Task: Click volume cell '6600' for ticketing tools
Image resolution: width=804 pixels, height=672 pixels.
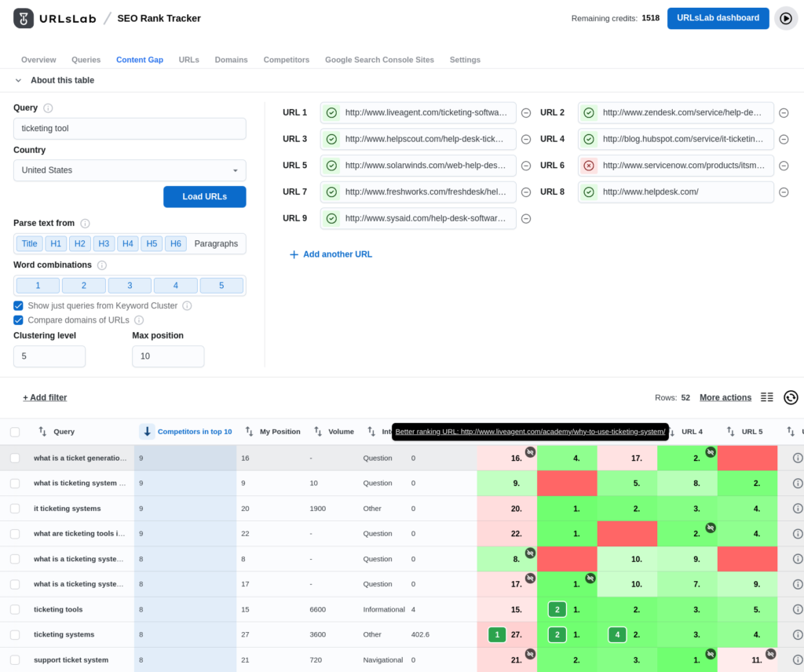Action: (x=318, y=609)
